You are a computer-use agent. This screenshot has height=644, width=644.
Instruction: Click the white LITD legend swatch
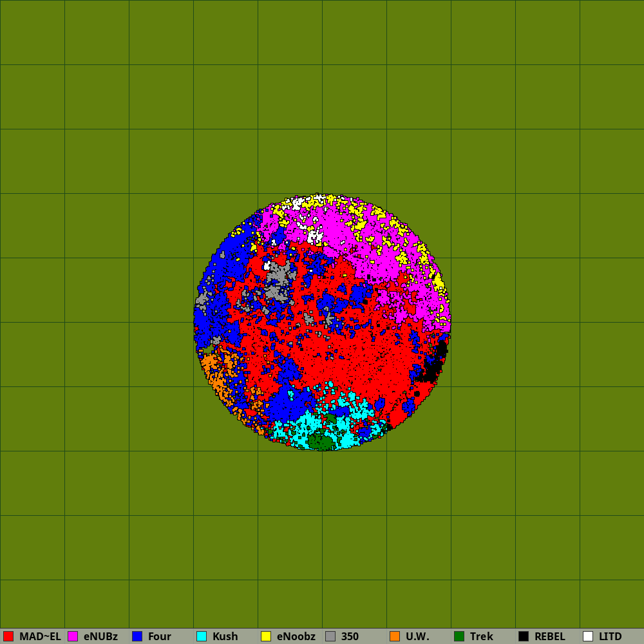588,636
